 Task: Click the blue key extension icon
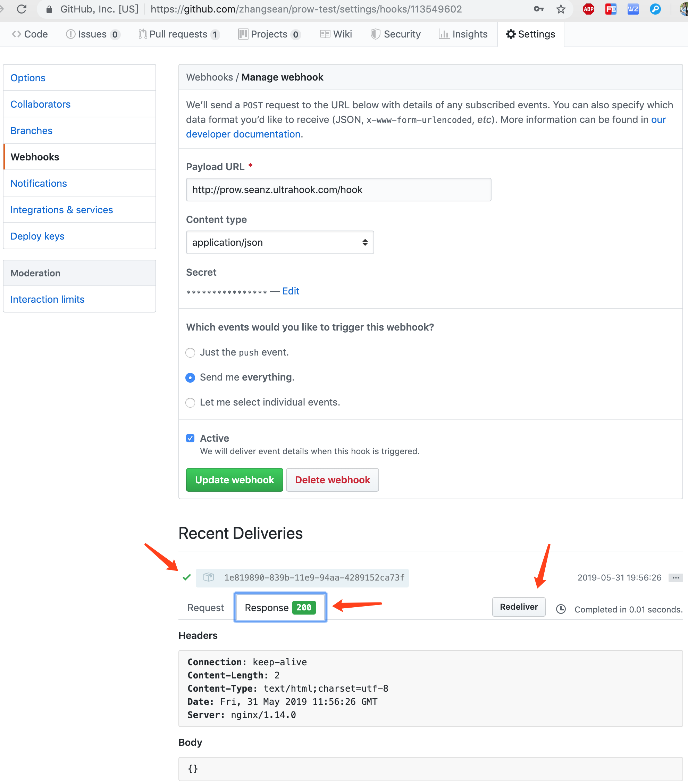point(655,9)
